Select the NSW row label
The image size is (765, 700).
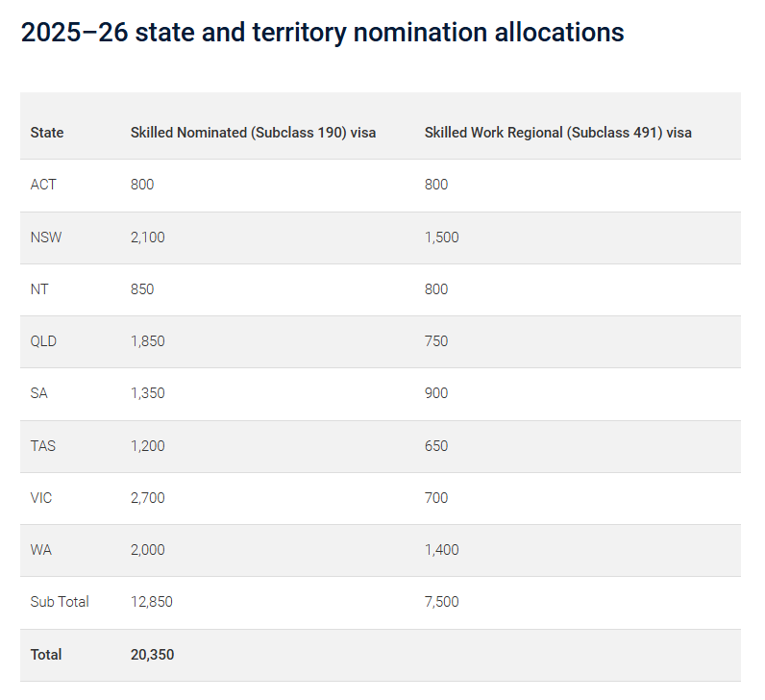coord(46,237)
